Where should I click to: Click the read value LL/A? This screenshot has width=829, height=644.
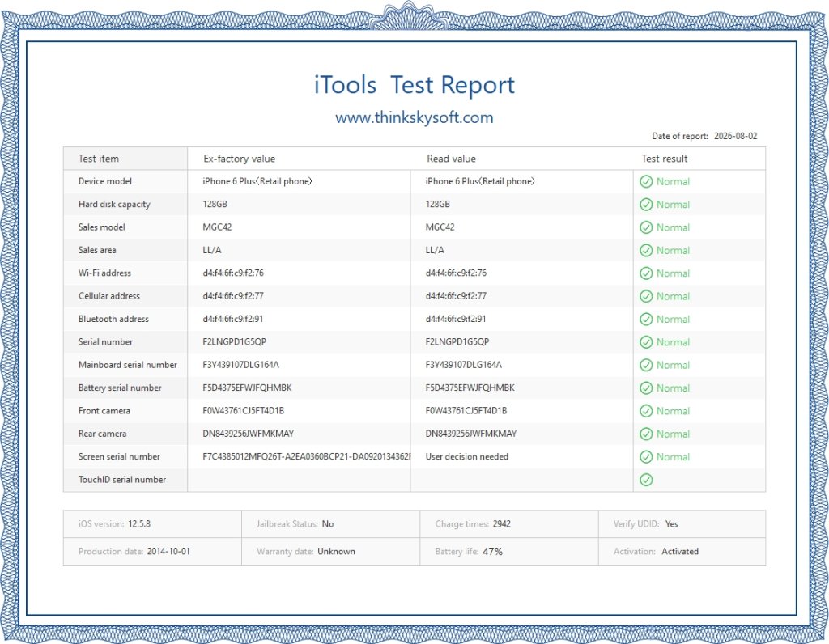click(435, 251)
